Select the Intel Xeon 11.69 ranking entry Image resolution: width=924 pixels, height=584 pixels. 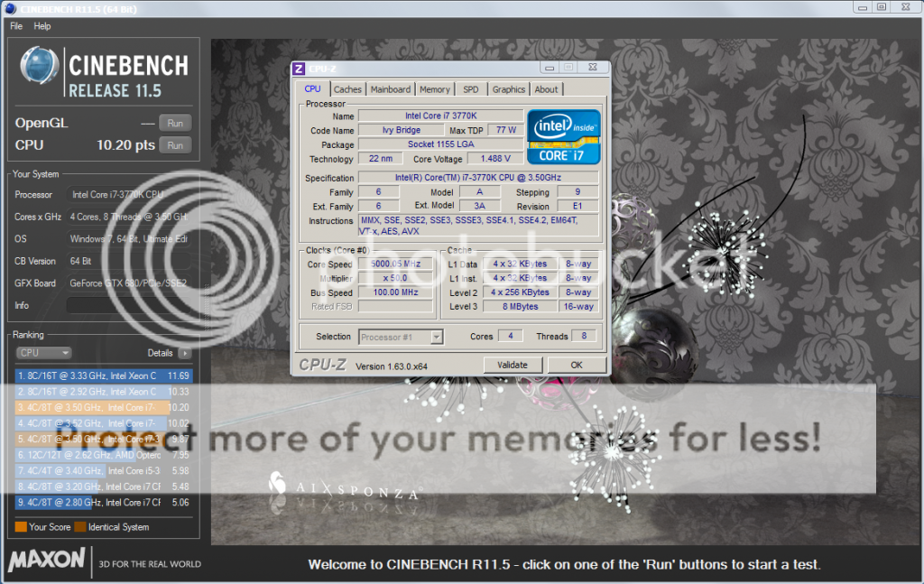pos(102,375)
